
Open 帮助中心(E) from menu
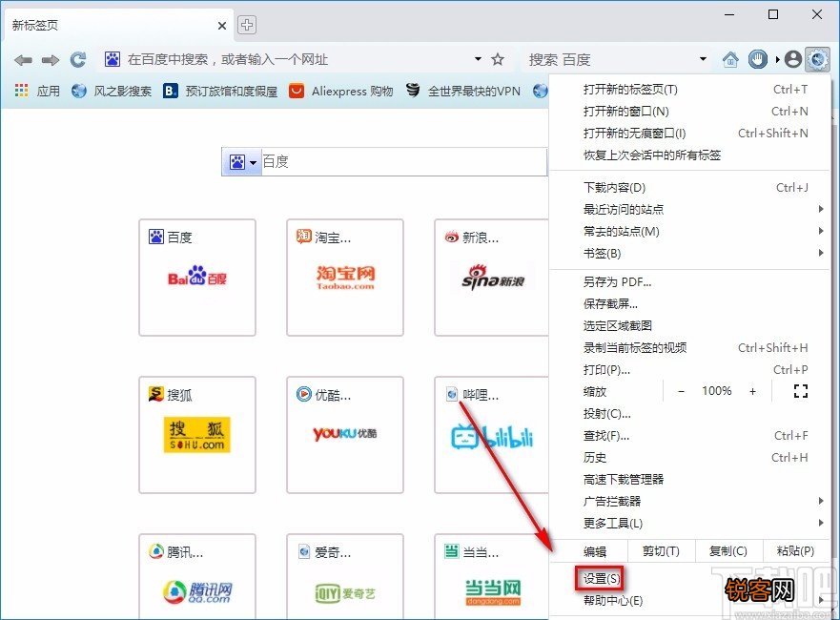[x=690, y=601]
